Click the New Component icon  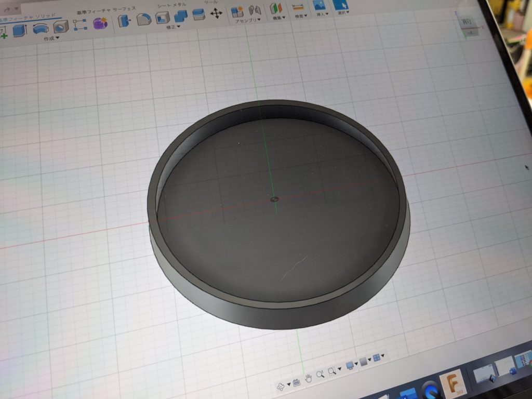click(x=237, y=12)
